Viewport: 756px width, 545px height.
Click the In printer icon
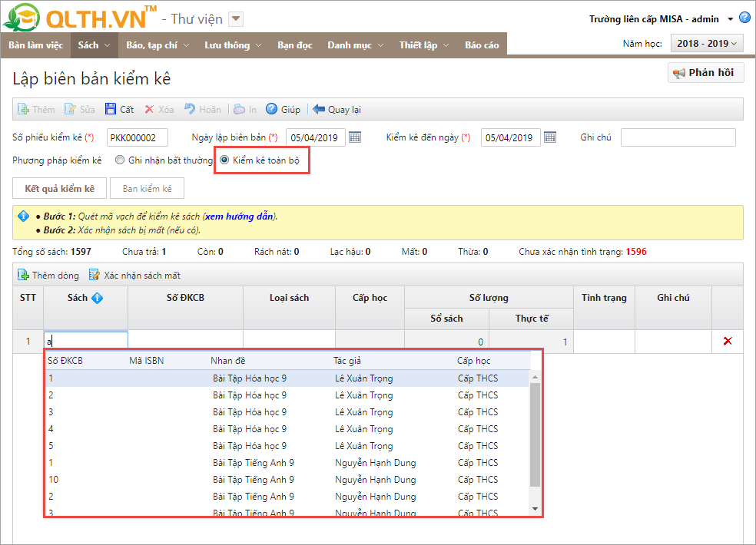(239, 110)
